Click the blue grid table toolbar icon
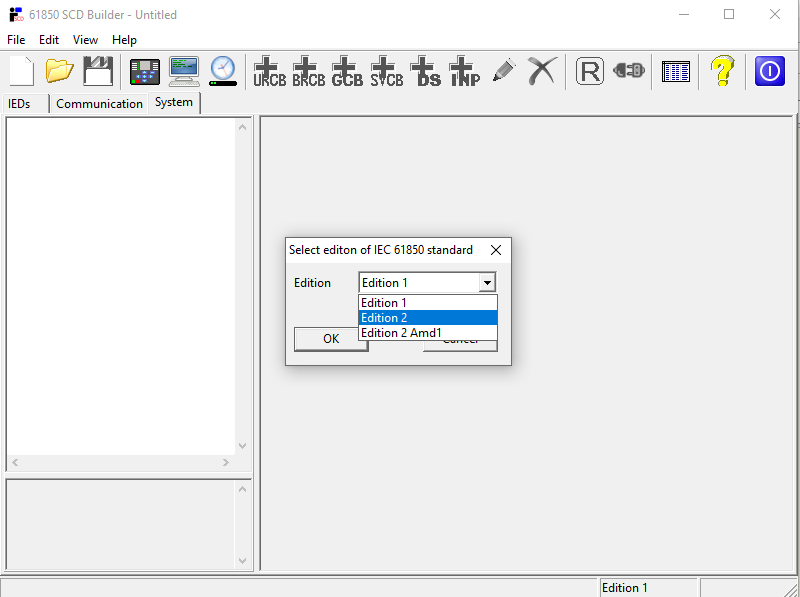 [x=676, y=71]
